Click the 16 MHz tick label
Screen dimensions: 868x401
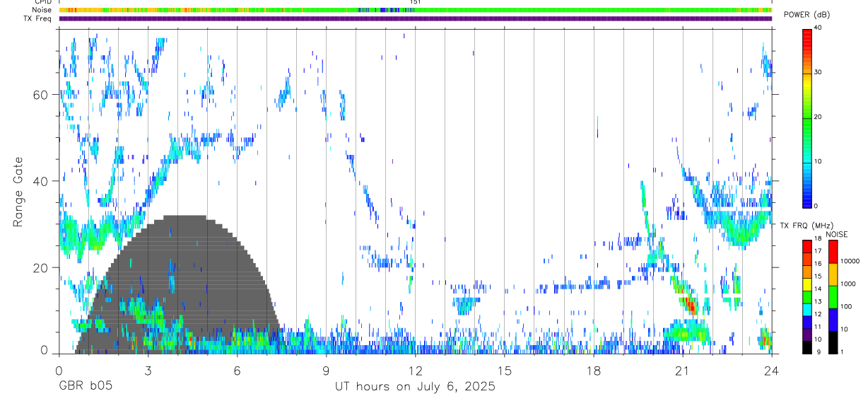point(818,264)
